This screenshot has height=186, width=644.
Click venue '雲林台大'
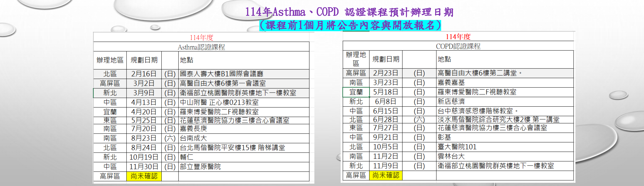(451, 156)
